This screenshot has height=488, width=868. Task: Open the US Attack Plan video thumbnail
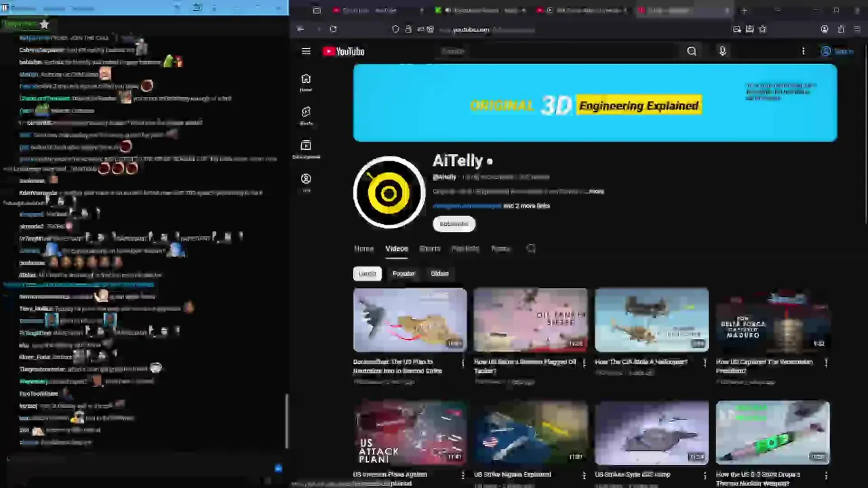click(x=410, y=432)
